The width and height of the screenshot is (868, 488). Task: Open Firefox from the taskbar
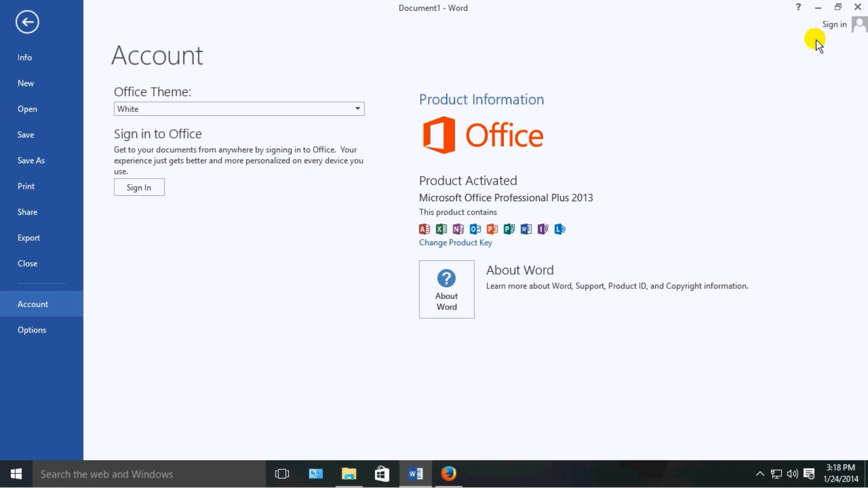[449, 474]
